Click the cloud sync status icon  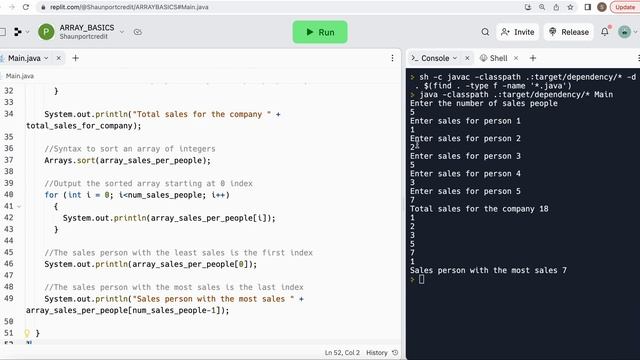(138, 32)
